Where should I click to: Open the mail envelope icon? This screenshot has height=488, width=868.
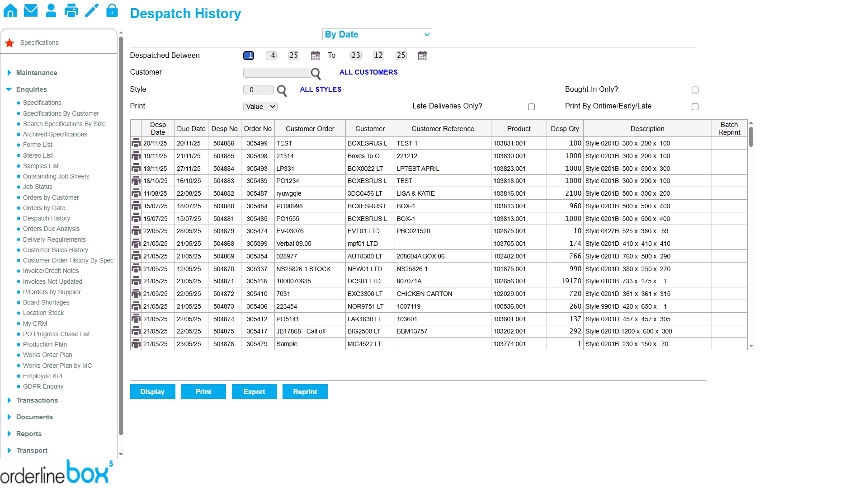(31, 10)
